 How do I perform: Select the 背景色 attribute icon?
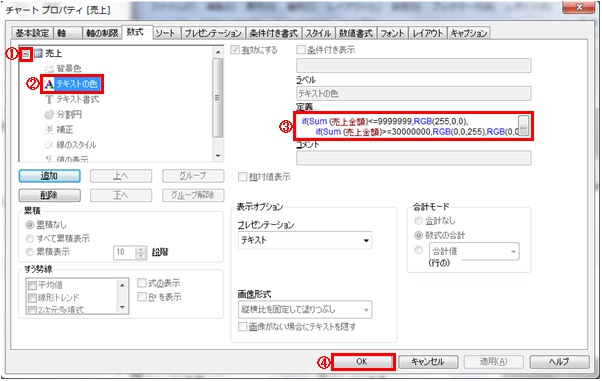pos(49,69)
